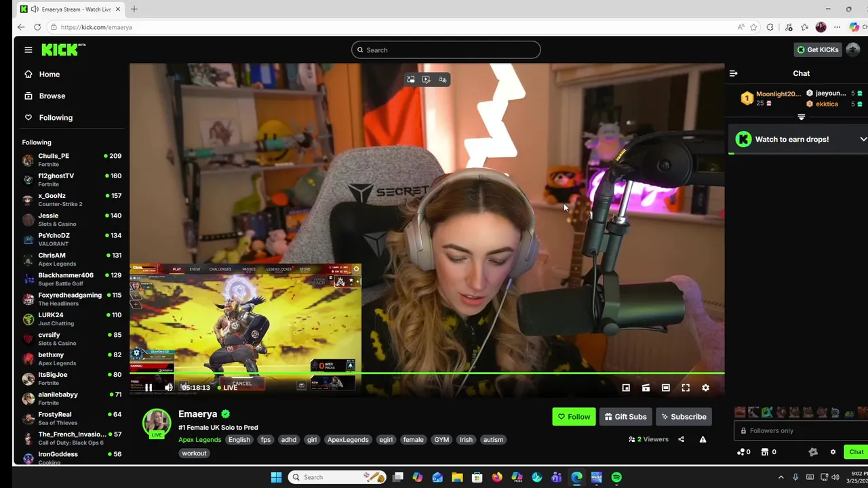Open video player settings gear
The width and height of the screenshot is (868, 488).
[x=705, y=388]
